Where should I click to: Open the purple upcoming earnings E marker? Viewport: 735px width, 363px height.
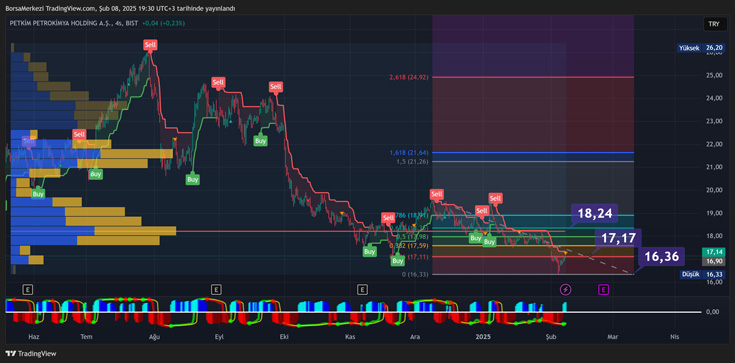(x=604, y=289)
